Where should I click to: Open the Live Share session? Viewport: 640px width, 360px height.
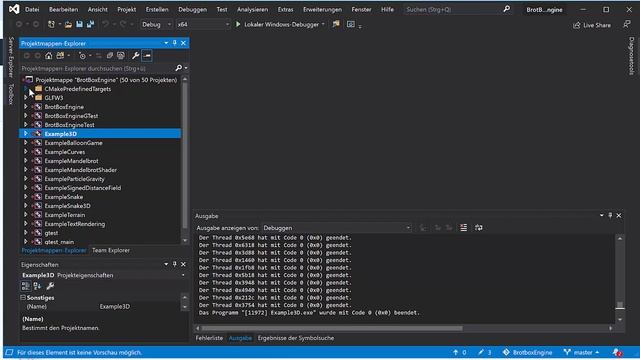(x=592, y=25)
